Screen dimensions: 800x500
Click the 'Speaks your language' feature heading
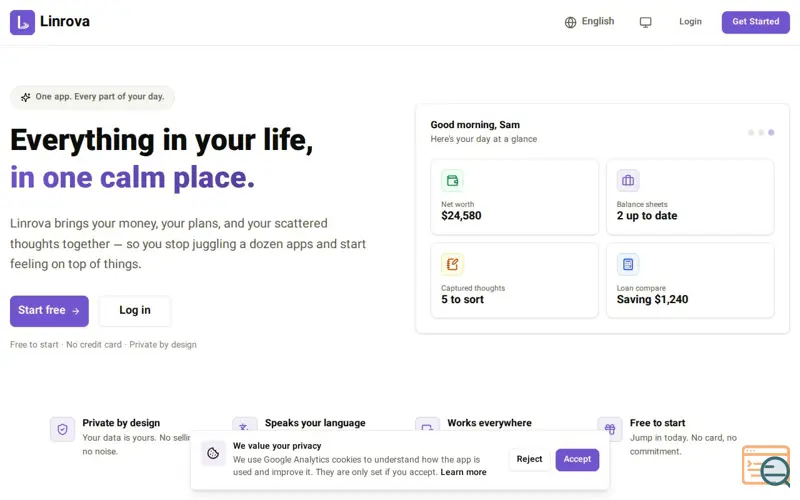pos(315,423)
